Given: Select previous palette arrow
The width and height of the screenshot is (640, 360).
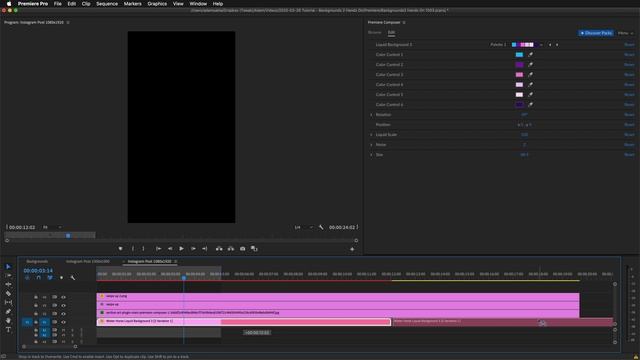Looking at the screenshot, I should [550, 45].
